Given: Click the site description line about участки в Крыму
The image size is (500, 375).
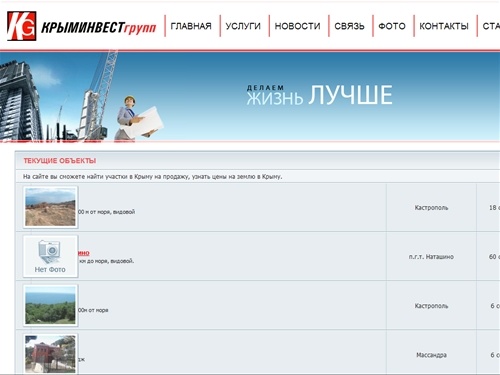Looking at the screenshot, I should point(152,177).
